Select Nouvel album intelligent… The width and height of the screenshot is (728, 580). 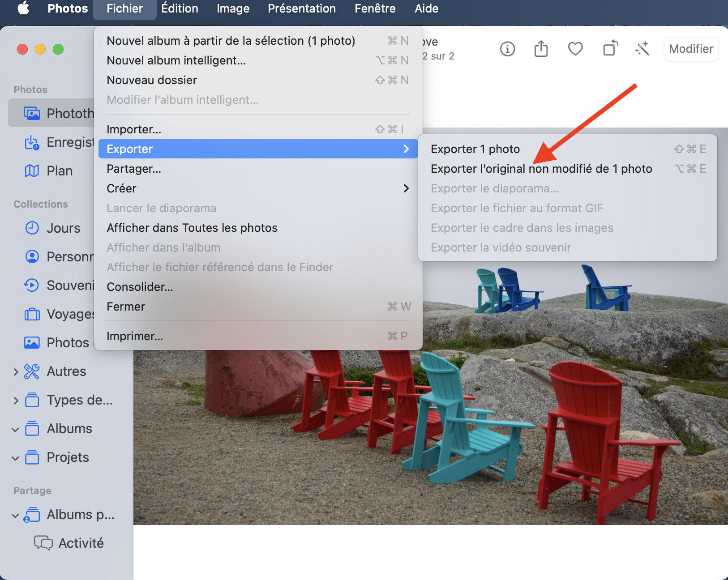258,60
